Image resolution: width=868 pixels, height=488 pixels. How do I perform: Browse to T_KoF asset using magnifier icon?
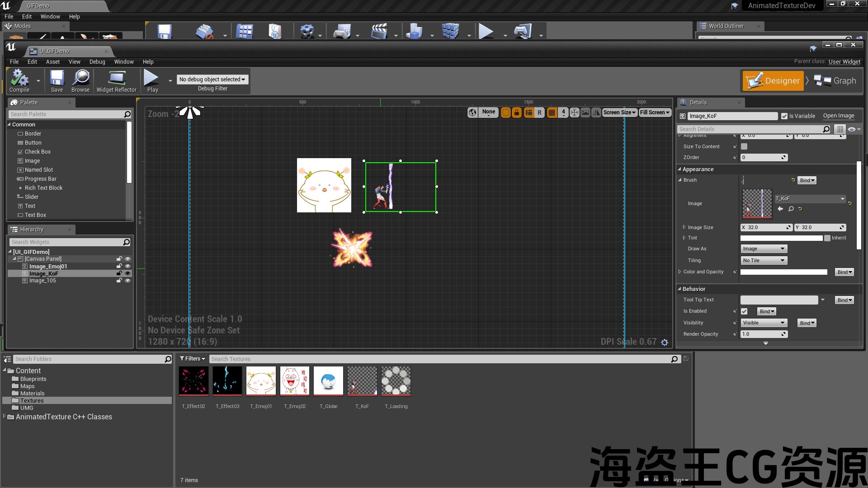pos(791,209)
